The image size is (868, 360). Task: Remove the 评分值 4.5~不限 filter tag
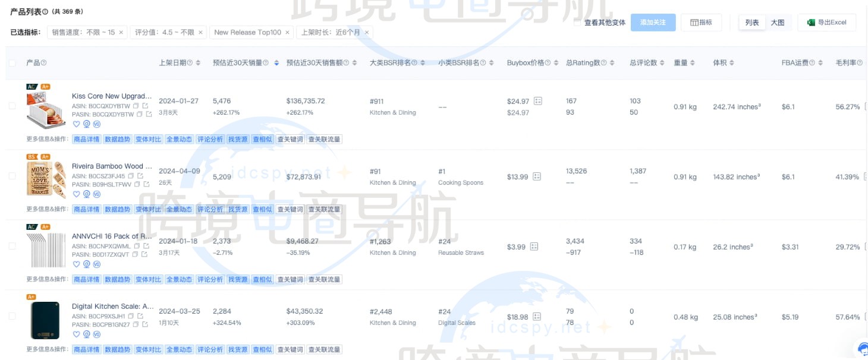(200, 33)
